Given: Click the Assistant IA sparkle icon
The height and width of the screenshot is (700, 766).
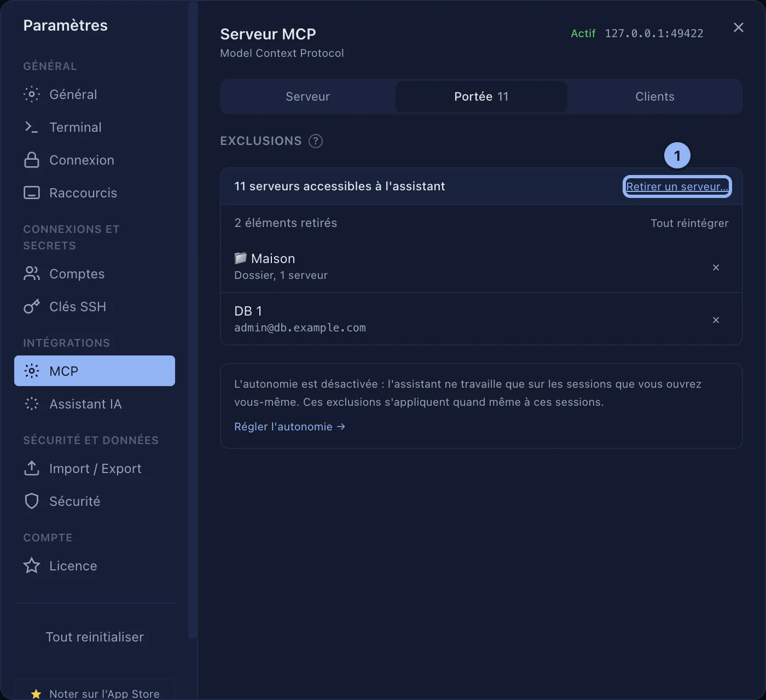Looking at the screenshot, I should [x=32, y=404].
